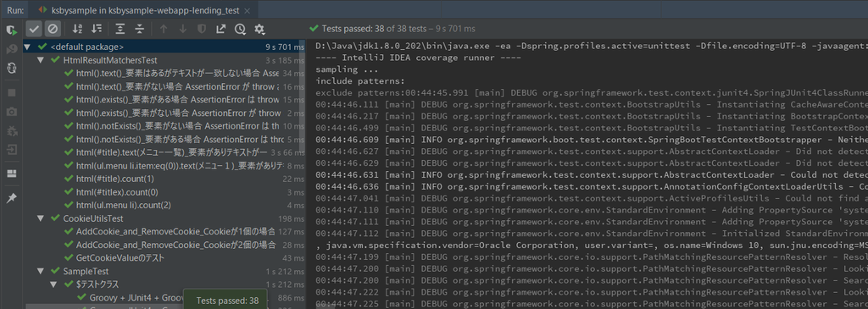
Task: Select <default package> root row
Action: click(x=164, y=47)
